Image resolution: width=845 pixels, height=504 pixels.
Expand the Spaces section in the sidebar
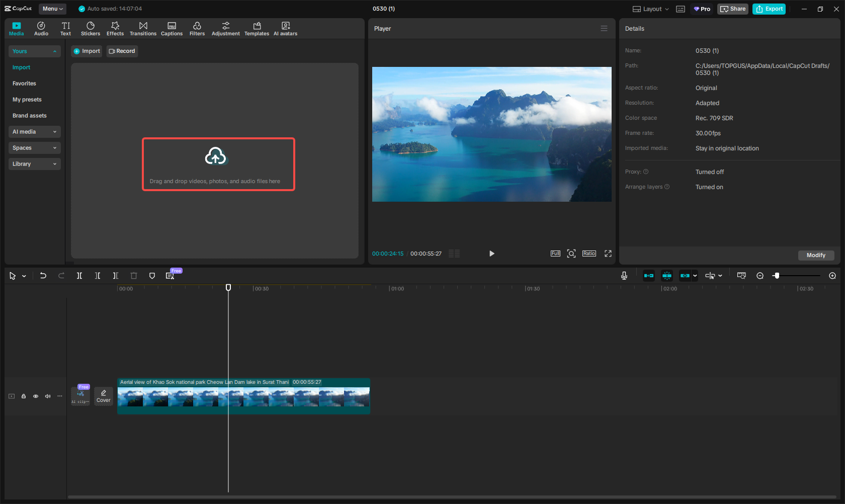coord(34,147)
